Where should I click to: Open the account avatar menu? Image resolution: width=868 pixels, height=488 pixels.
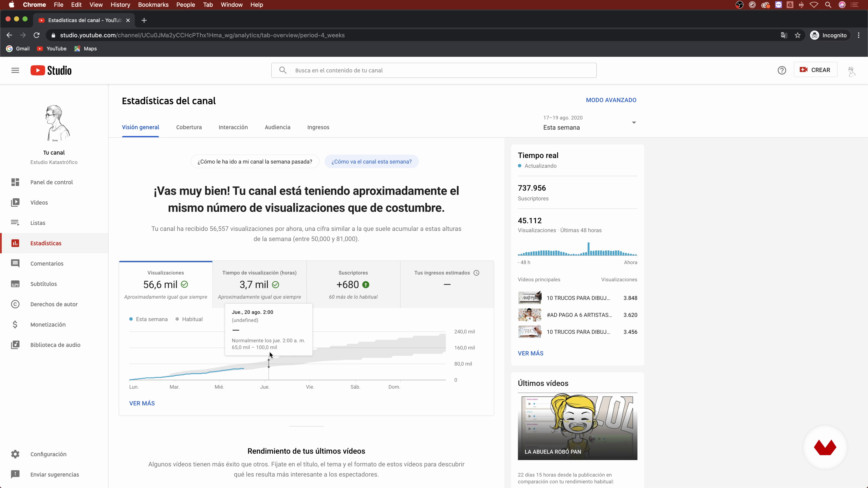(x=851, y=70)
